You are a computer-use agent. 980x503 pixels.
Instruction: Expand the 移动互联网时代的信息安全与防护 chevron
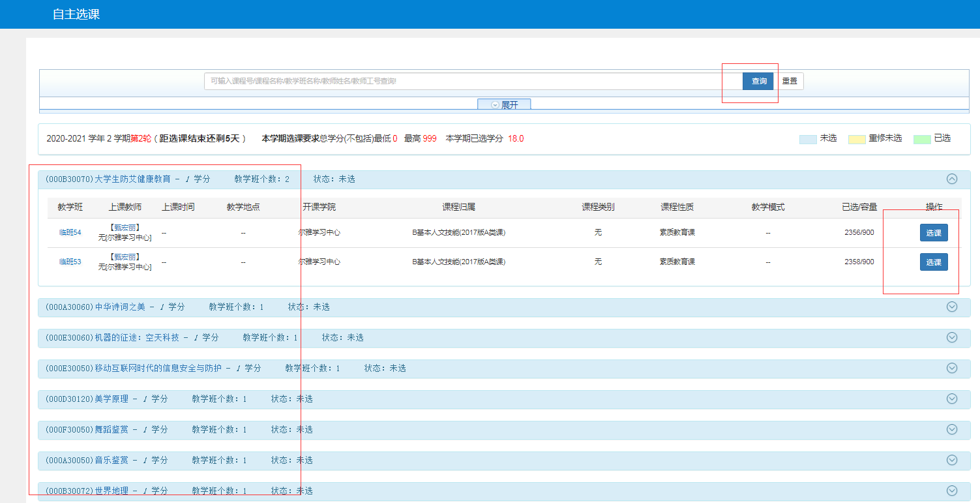tap(951, 368)
